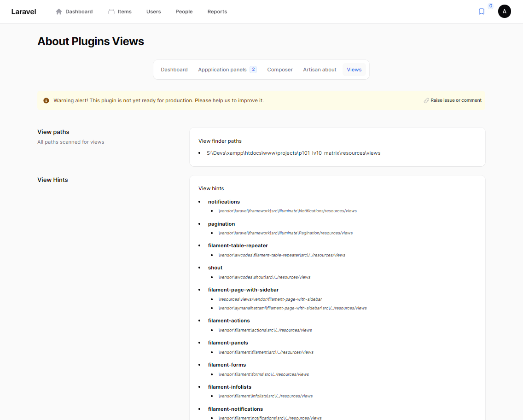Click the Items stack icon in navbar

[x=111, y=12]
